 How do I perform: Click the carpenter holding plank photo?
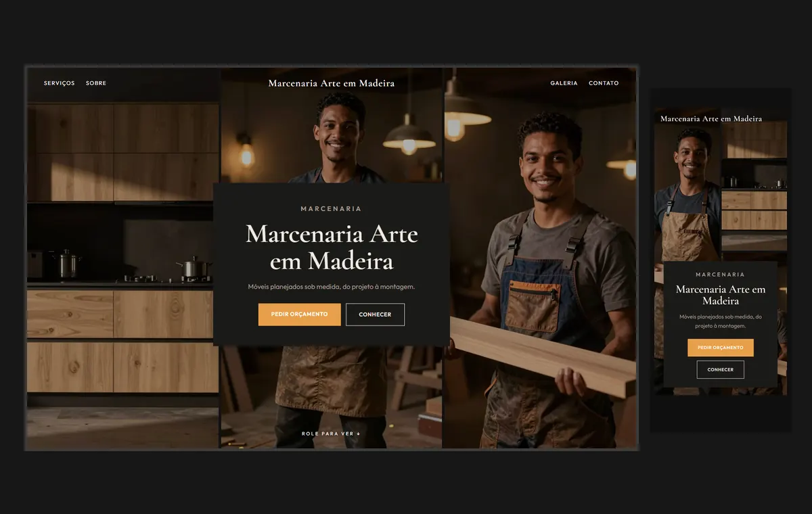point(540,258)
